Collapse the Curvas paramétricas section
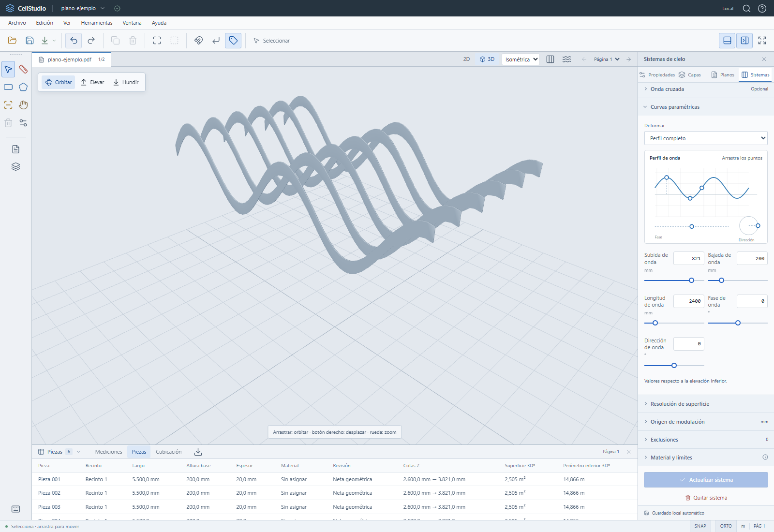 706,107
